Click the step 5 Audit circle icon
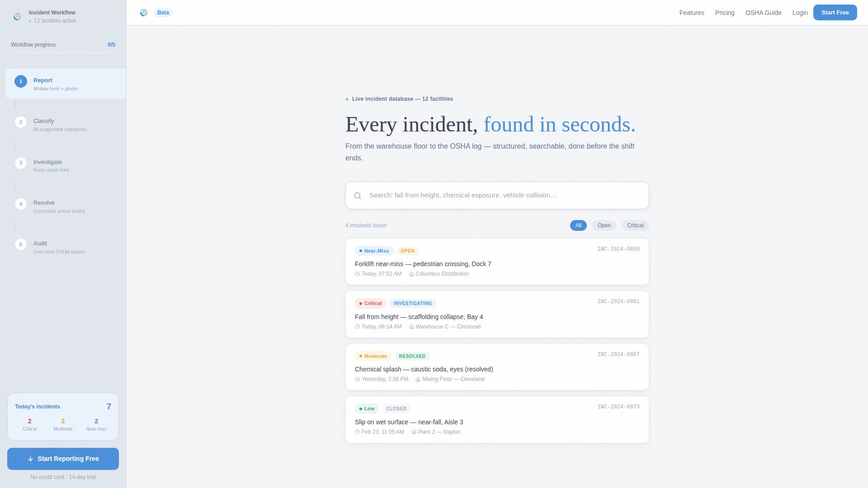 (x=21, y=244)
